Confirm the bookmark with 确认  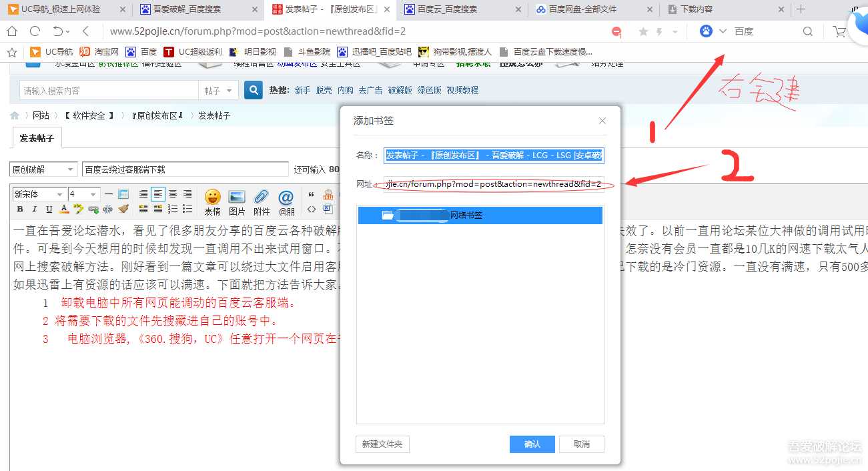532,444
